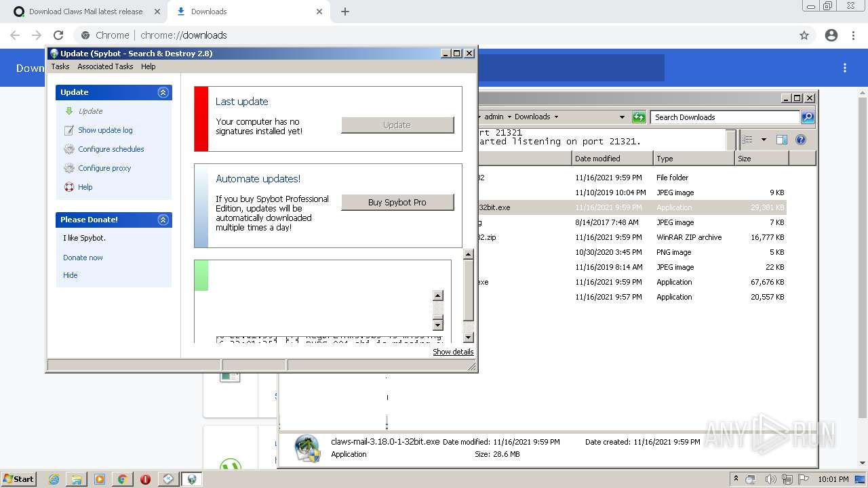Click Show details link in Spybot
Viewport: 868px width, 488px height.
tap(453, 352)
